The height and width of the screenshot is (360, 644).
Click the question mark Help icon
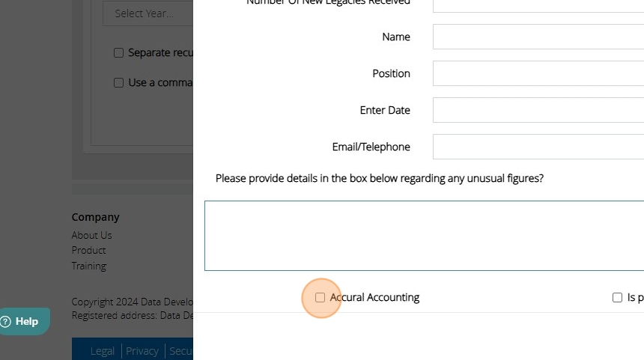click(x=7, y=322)
